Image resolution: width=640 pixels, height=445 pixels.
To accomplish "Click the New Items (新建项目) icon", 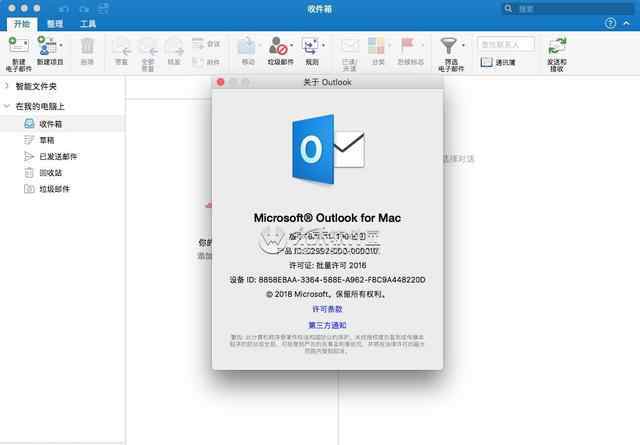I will (x=47, y=45).
